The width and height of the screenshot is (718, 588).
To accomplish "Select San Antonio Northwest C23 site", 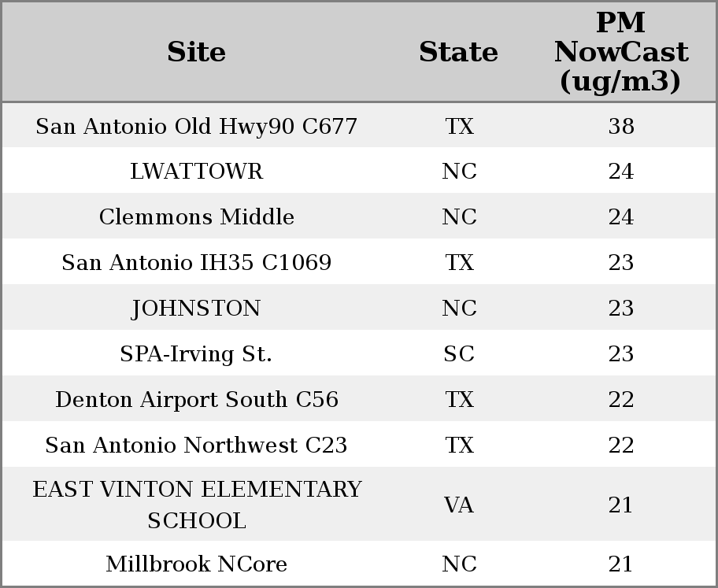I will click(x=196, y=446).
